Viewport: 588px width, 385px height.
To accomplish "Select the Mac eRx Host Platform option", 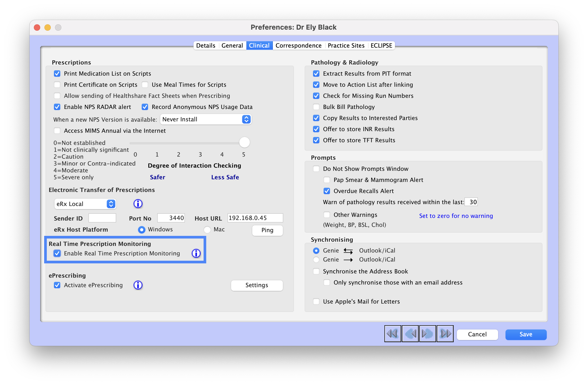I will [x=207, y=230].
